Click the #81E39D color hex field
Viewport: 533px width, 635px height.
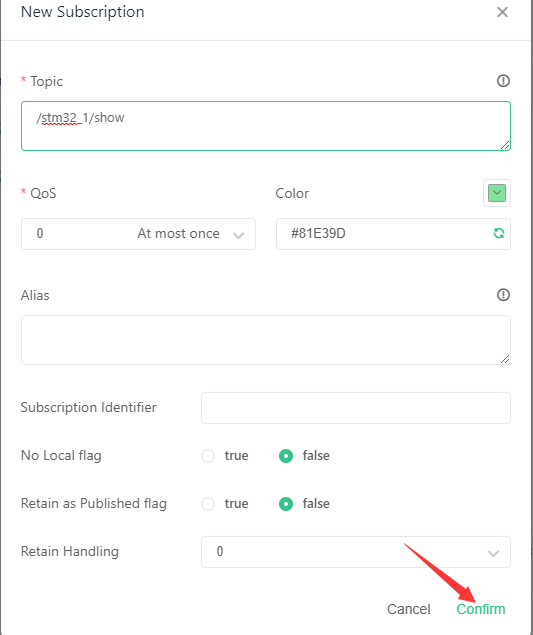coord(393,234)
